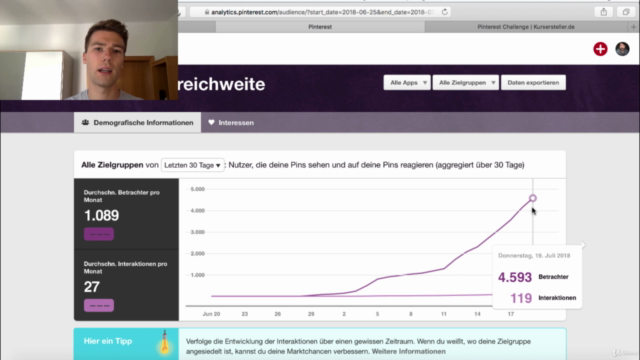Image resolution: width=640 pixels, height=360 pixels.
Task: Click the show tabs overview icon
Action: click(625, 12)
